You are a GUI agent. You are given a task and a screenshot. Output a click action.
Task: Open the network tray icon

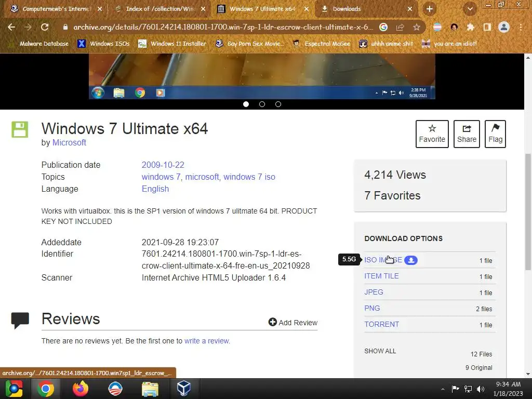468,389
